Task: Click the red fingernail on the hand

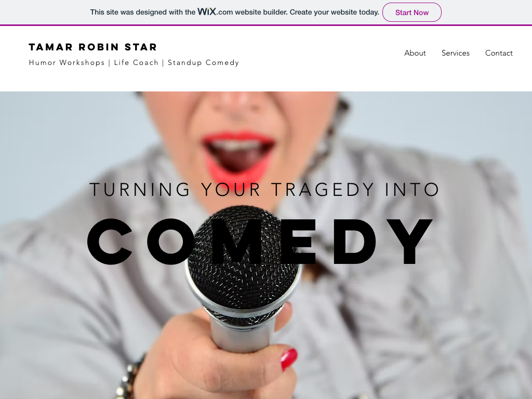Action: pyautogui.click(x=289, y=359)
